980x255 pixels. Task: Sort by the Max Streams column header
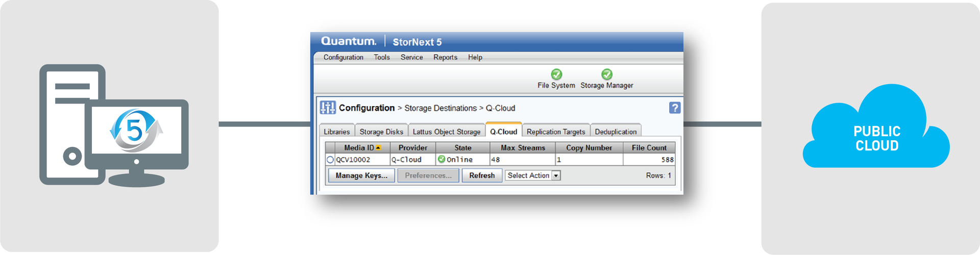pos(523,147)
